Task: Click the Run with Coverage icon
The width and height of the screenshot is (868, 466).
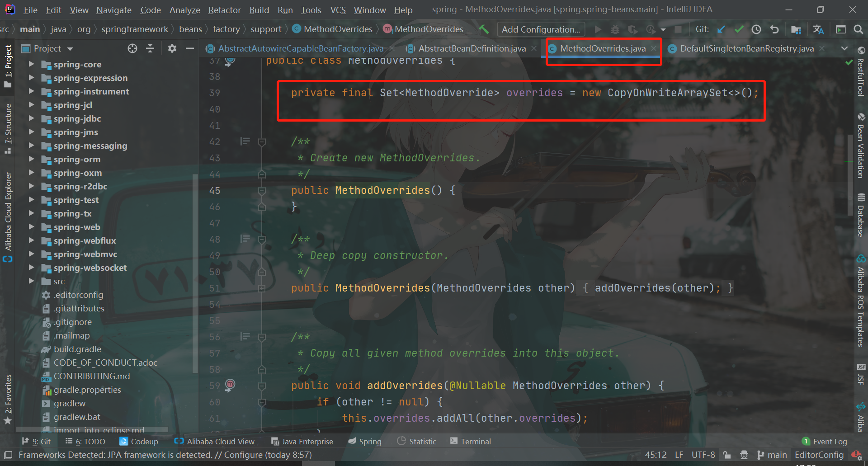Action: [x=632, y=29]
